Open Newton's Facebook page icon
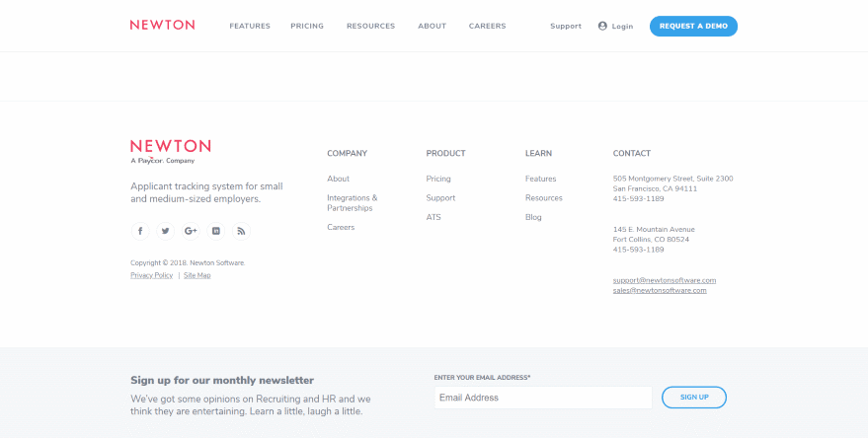868x438 pixels. [x=140, y=231]
